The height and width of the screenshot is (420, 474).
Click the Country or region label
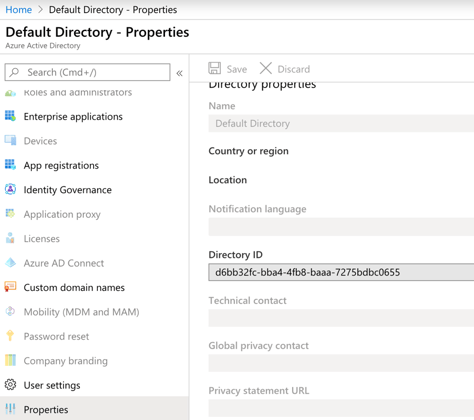(x=248, y=151)
